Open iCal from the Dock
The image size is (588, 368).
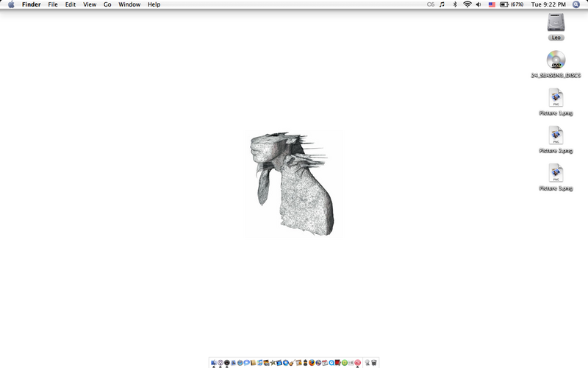(325, 363)
